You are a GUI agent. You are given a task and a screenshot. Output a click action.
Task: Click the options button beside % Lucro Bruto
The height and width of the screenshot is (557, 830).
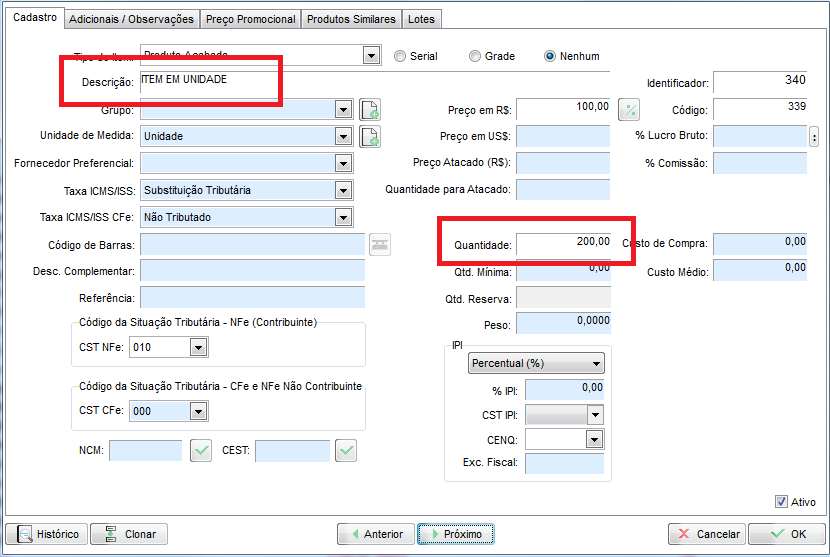(813, 137)
